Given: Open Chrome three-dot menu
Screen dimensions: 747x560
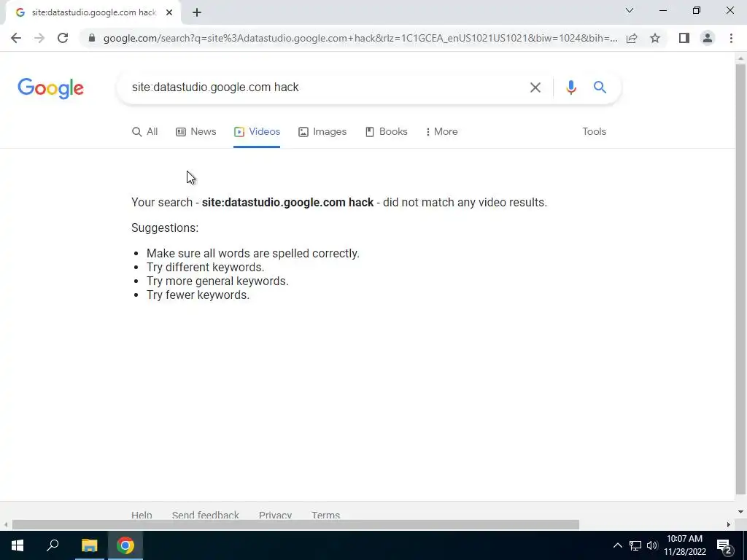Looking at the screenshot, I should point(731,38).
